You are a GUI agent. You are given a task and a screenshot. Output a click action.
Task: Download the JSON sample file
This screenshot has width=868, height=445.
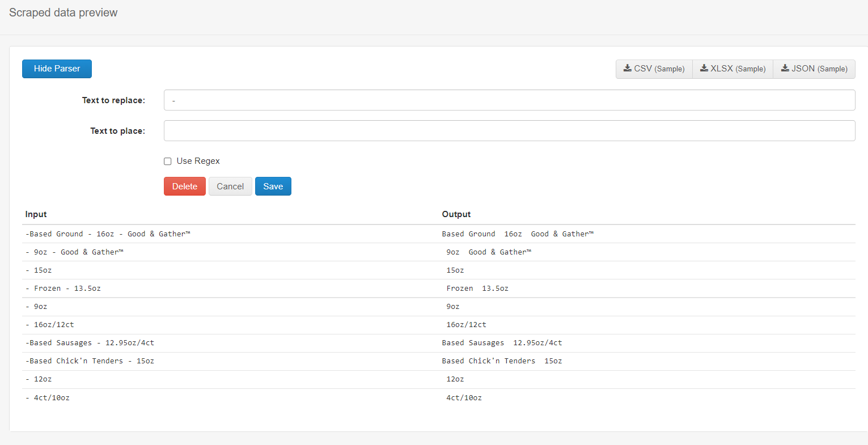(x=814, y=69)
